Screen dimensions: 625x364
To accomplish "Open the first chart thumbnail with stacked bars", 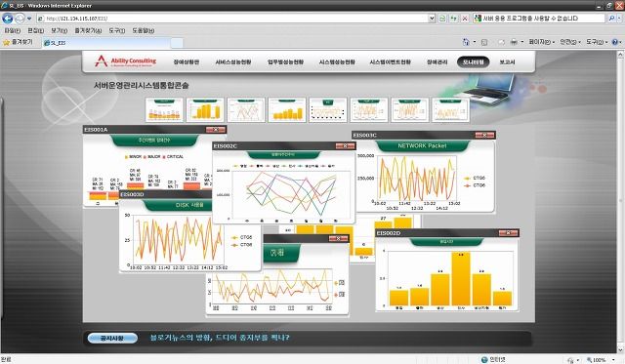I will pos(164,109).
